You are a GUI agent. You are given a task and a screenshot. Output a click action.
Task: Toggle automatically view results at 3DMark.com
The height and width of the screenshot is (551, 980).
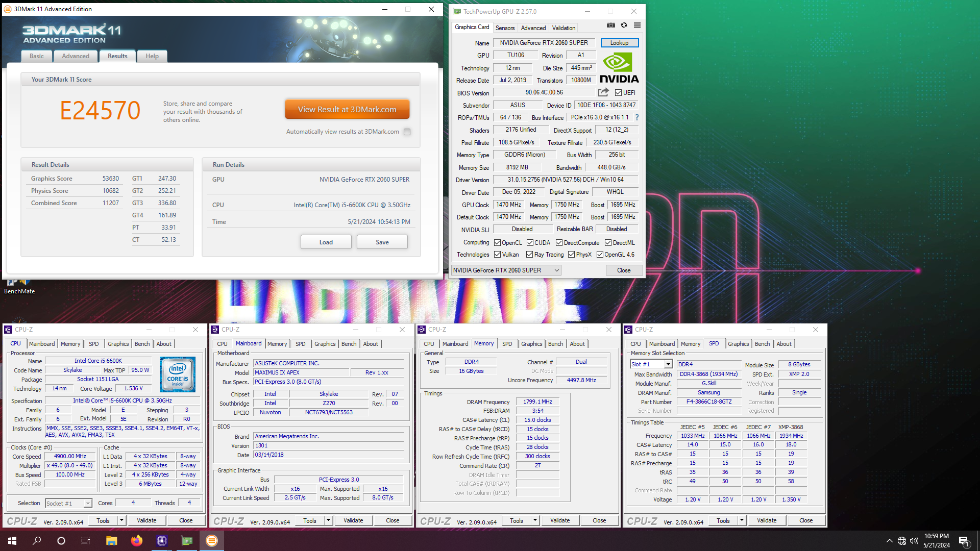tap(407, 132)
